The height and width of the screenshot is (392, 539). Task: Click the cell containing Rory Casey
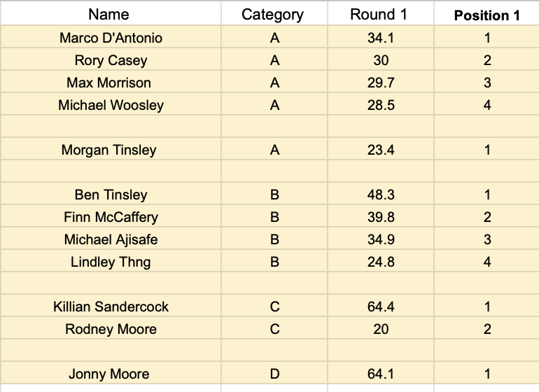[111, 59]
